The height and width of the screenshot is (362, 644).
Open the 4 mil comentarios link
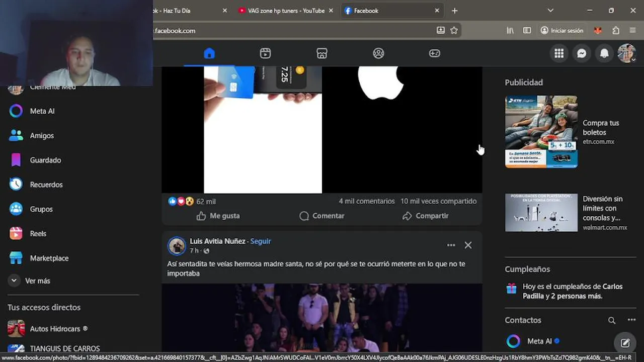(x=367, y=201)
